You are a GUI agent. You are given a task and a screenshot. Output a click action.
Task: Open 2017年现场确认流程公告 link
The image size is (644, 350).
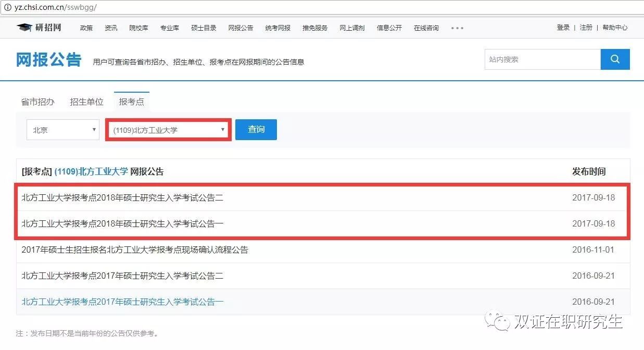[135, 250]
